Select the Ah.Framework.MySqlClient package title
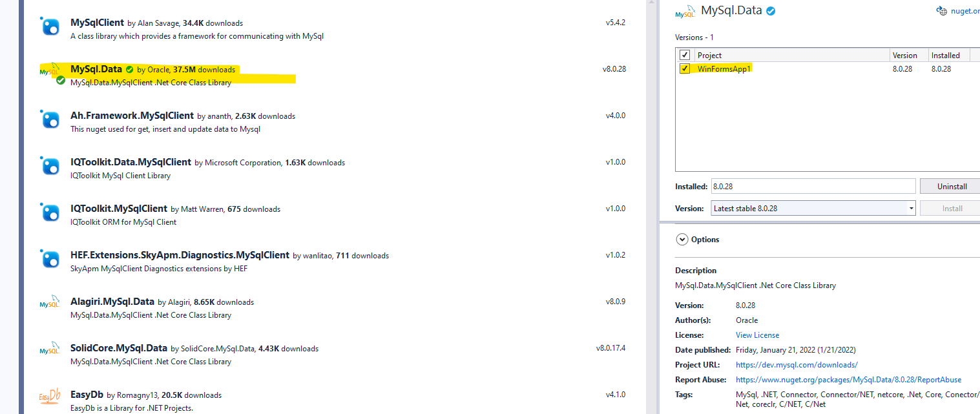The image size is (980, 414). click(132, 116)
